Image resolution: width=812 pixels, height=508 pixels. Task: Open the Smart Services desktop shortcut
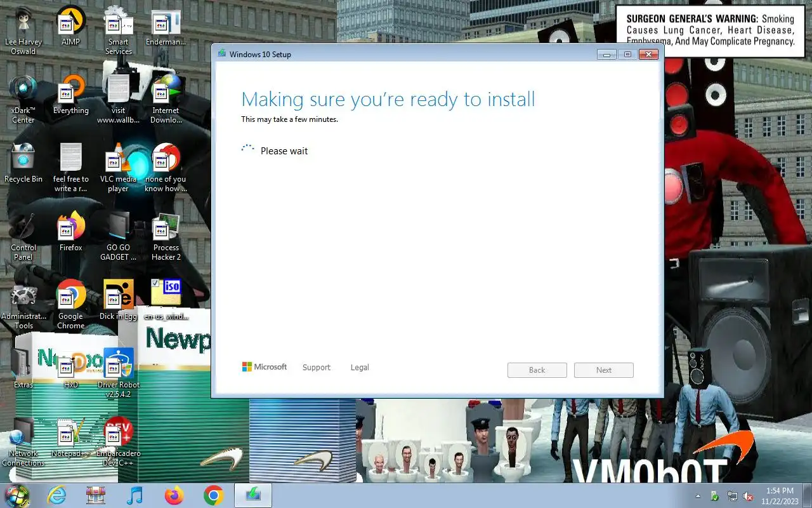119,30
